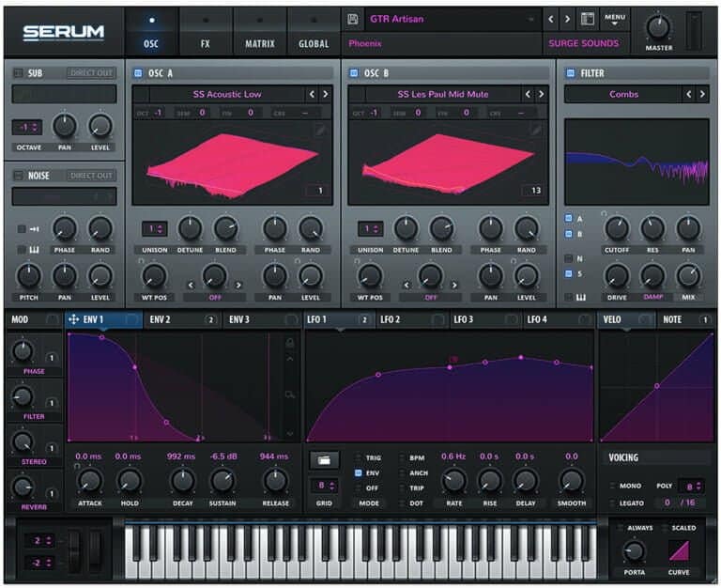Viewport: 721px width, 588px height.
Task: Click the portamento CURVE graphic
Action: pos(679,550)
